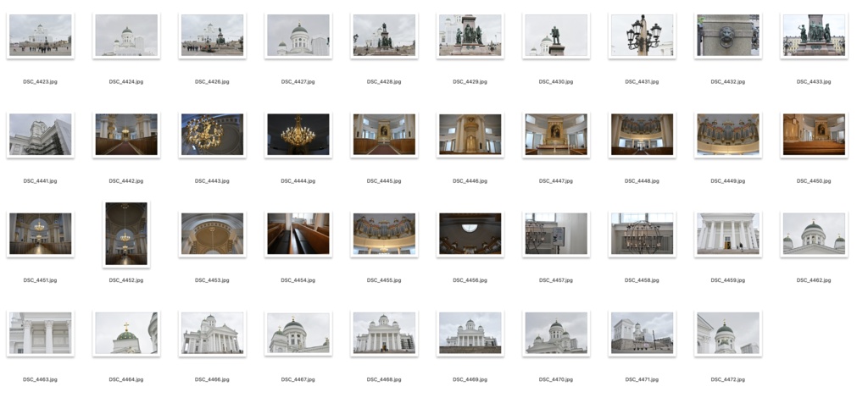
Task: Open the DSC_4424.jpg image thumbnail
Action: click(126, 36)
